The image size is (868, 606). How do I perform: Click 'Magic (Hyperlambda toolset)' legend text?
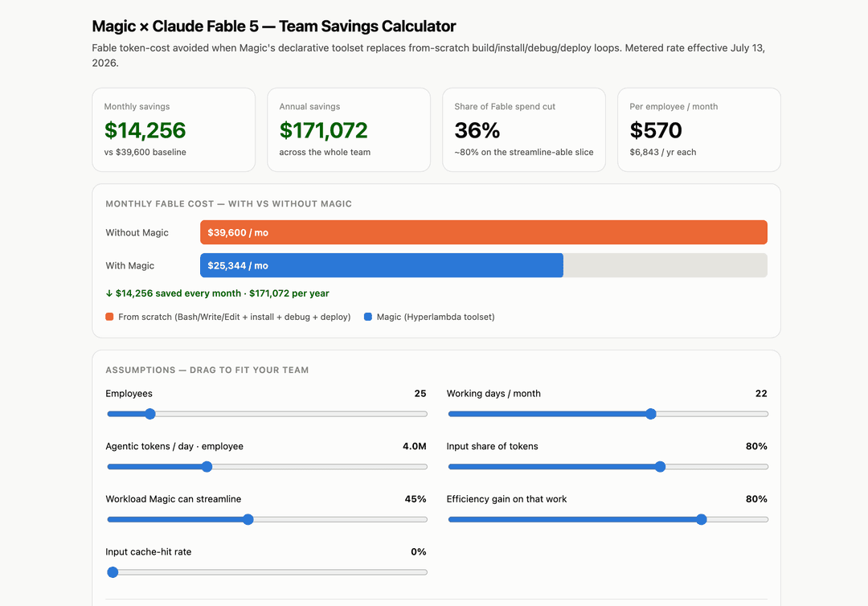pyautogui.click(x=436, y=317)
